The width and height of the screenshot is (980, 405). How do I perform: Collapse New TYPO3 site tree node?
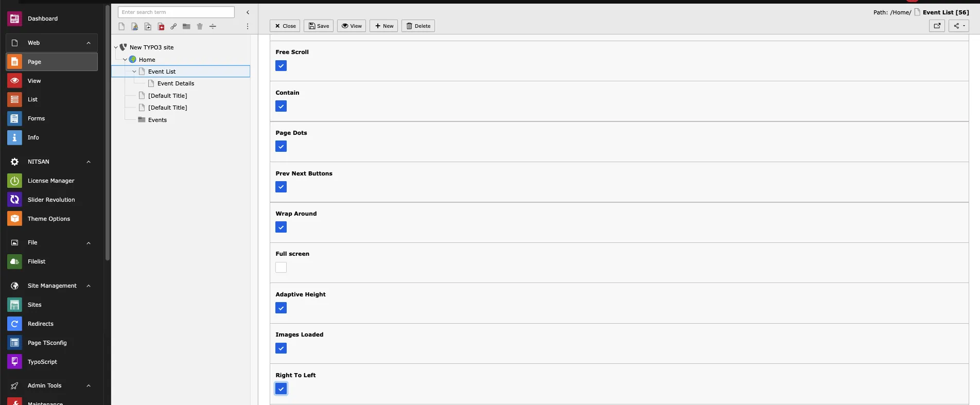pos(116,47)
